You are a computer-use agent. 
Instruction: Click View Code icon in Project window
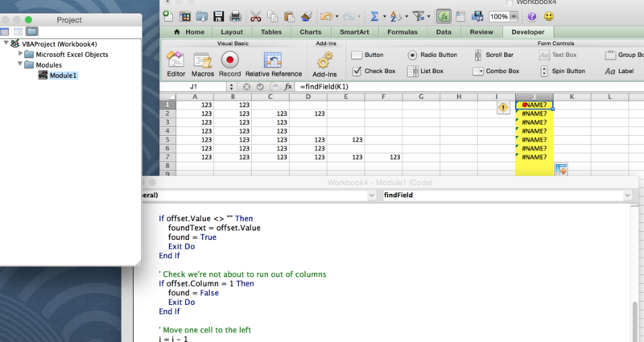(5, 31)
